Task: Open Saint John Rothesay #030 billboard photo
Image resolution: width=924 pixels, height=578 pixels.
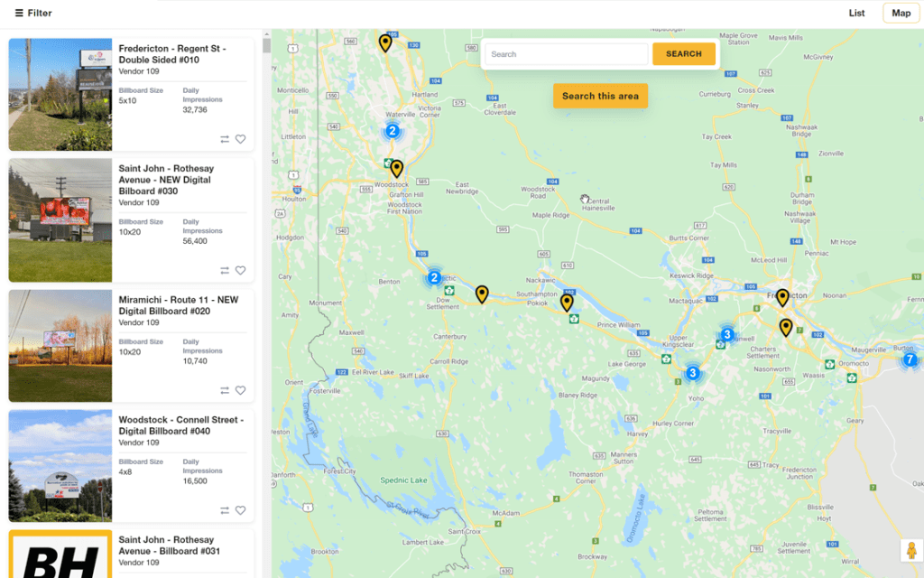Action: [60, 220]
